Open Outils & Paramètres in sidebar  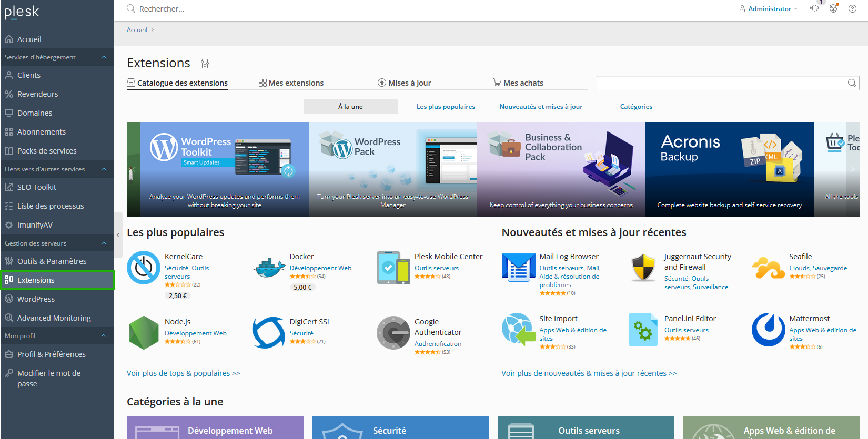57,261
